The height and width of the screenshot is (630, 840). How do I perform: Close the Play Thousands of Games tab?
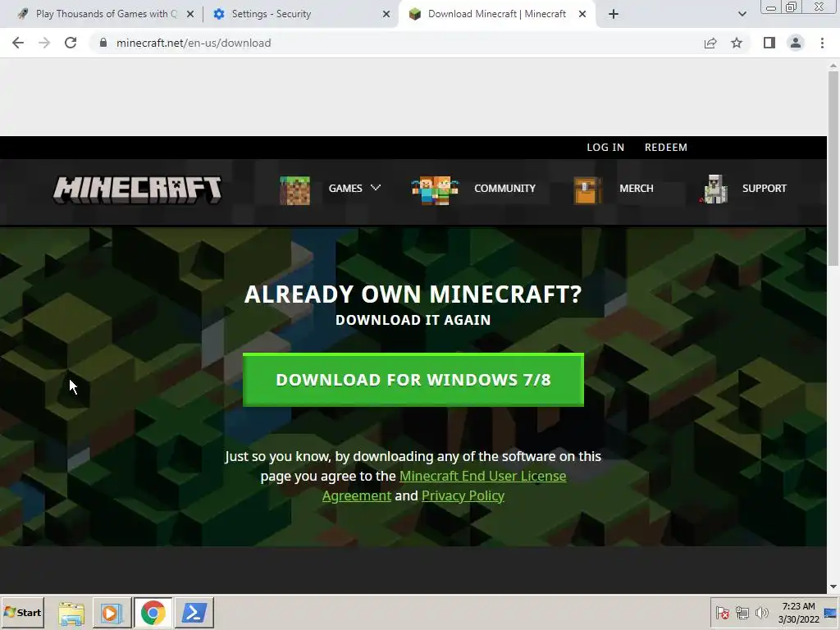pos(190,14)
